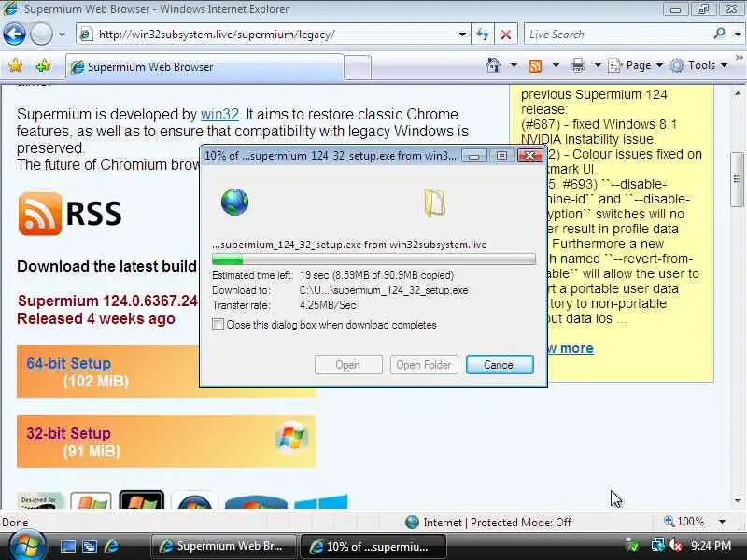Image resolution: width=747 pixels, height=560 pixels.
Task: Click 'Done' status bar text
Action: [15, 523]
